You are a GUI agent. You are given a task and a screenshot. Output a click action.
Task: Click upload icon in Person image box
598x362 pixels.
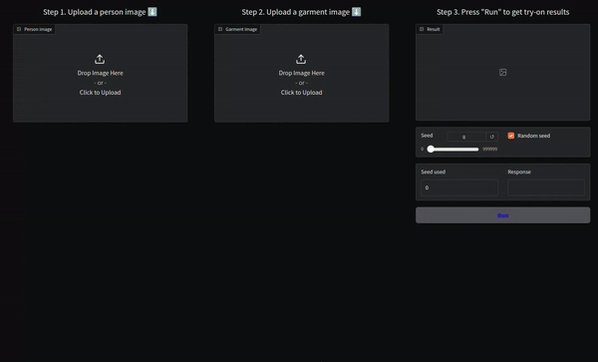tap(100, 59)
